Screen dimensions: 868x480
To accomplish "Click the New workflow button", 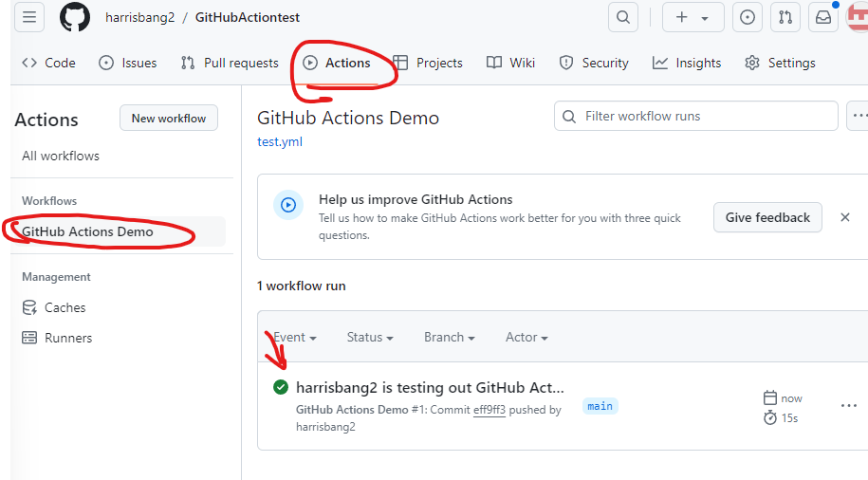I will point(169,118).
